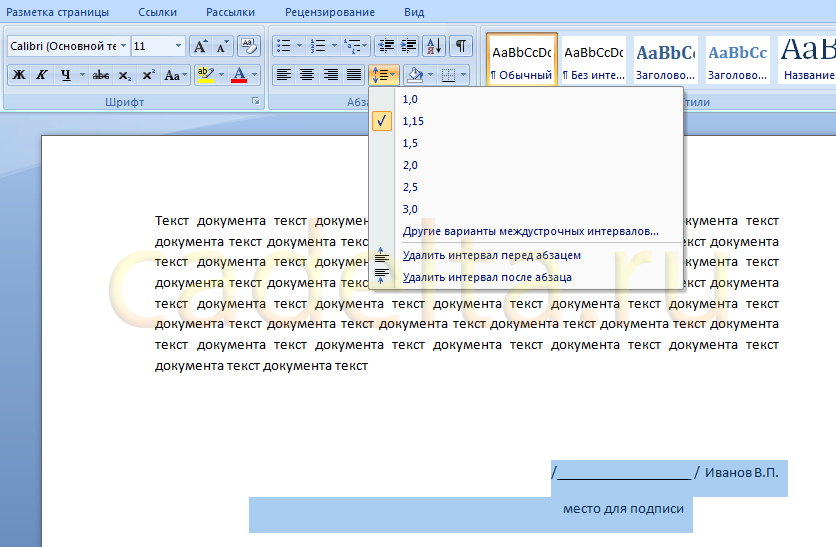Viewport: 836px width, 547px height.
Task: Align text to the right
Action: coord(330,75)
